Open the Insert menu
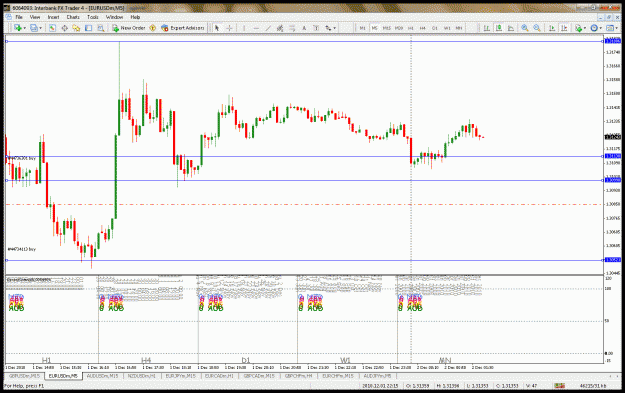The height and width of the screenshot is (393, 625). [x=53, y=17]
